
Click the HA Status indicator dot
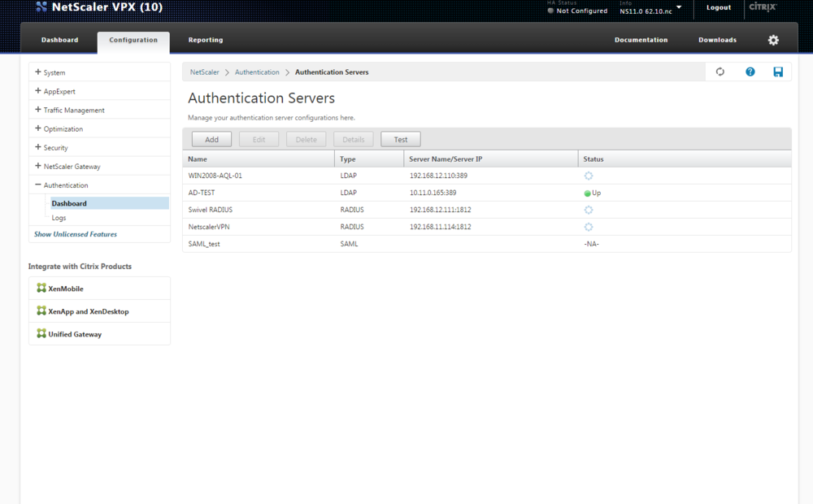[551, 11]
